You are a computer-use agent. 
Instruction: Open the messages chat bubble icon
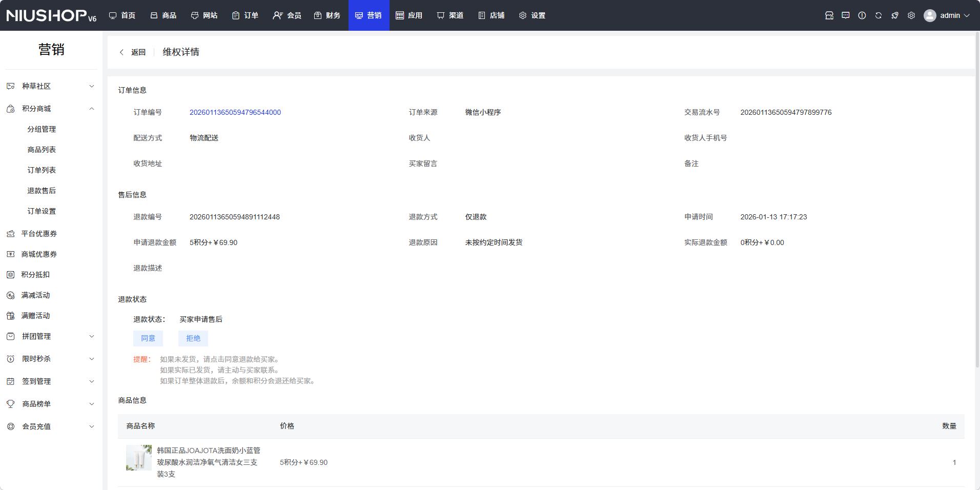pyautogui.click(x=845, y=15)
